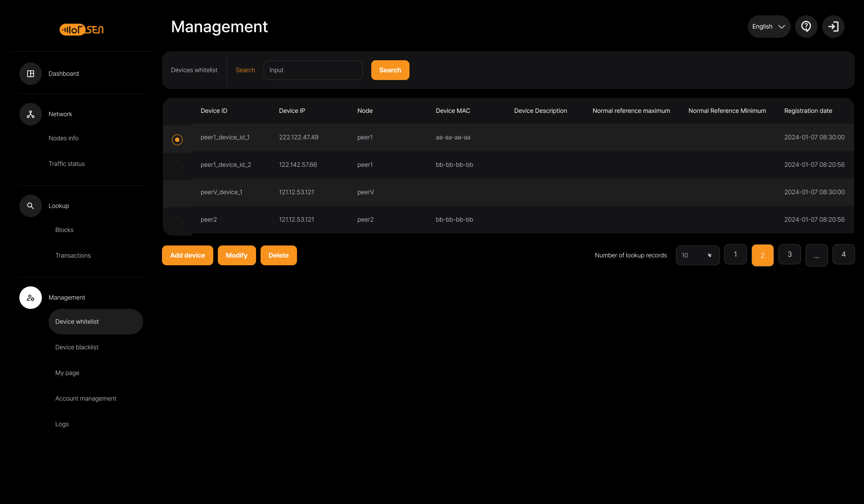
Task: Select the peerV_device_1 radio button
Action: click(x=177, y=195)
